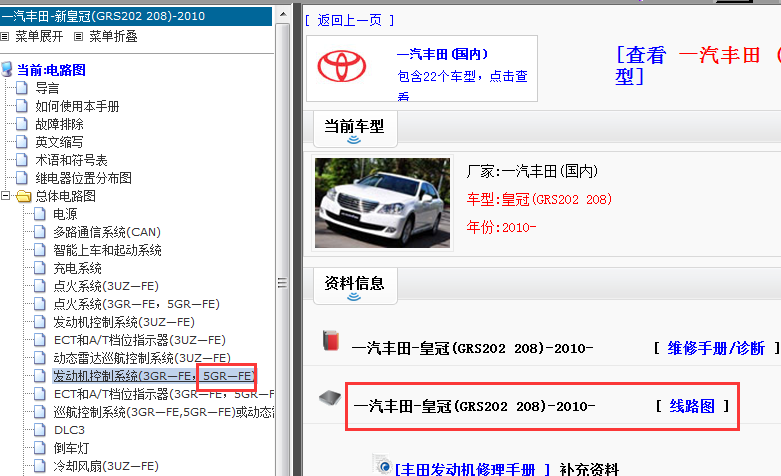Click the 菜单展开 expand-menu icon

click(5, 36)
